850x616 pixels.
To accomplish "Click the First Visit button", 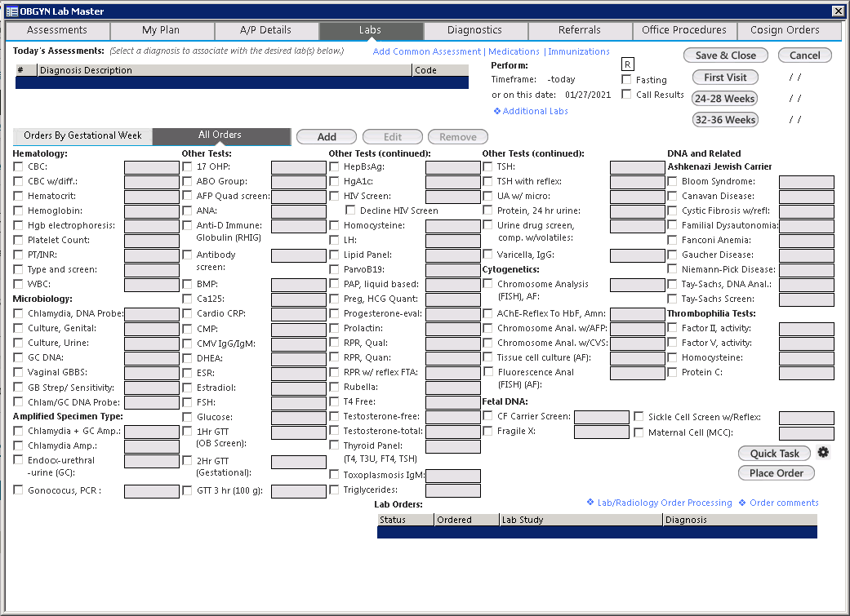I will point(725,78).
